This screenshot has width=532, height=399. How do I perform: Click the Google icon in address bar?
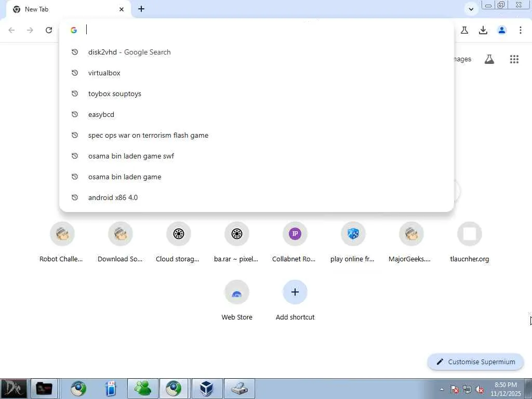point(74,30)
